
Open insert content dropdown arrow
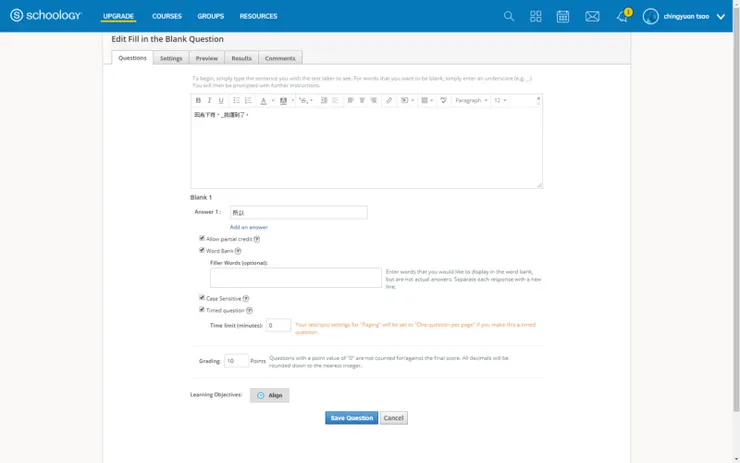(412, 100)
